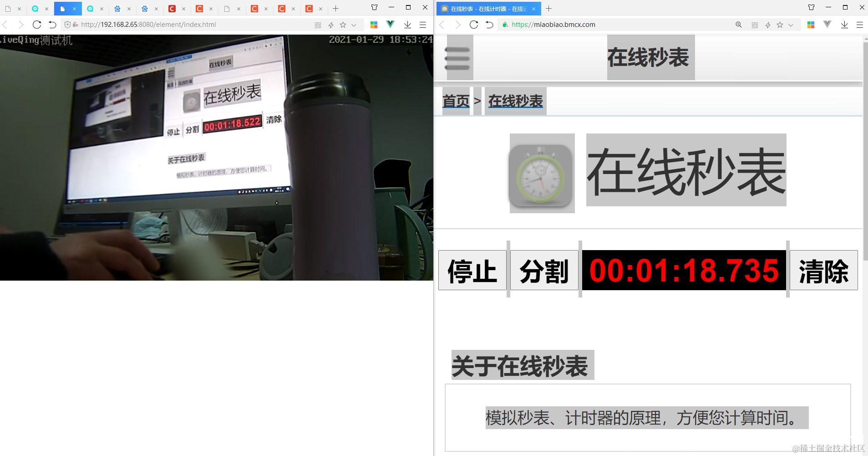The height and width of the screenshot is (456, 868).
Task: Click the Microsoft extension icon in the toolbar
Action: (x=374, y=25)
